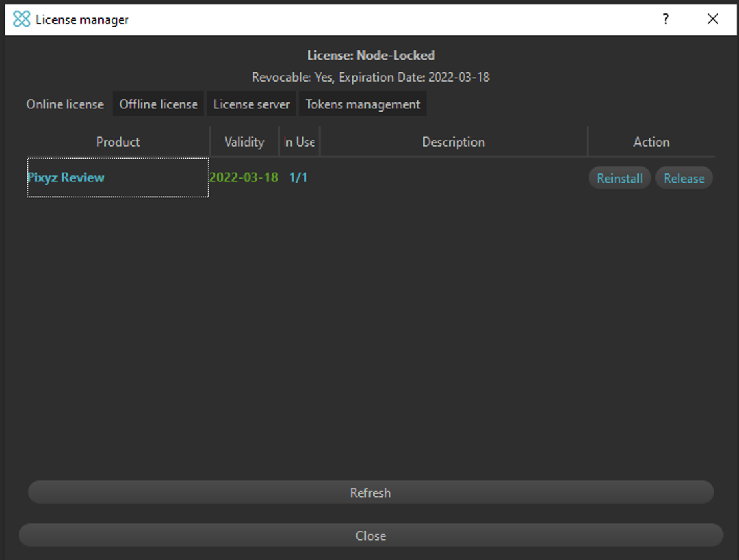The image size is (739, 560).
Task: Select the License server tab
Action: 251,104
